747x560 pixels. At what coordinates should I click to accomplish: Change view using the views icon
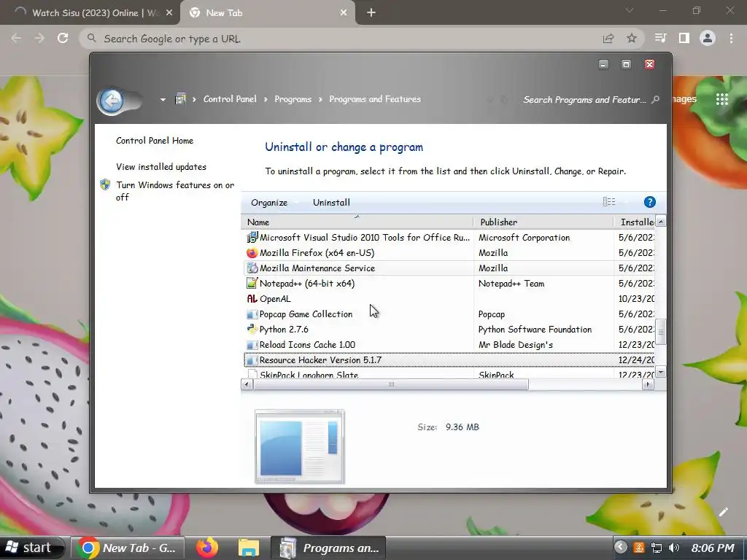tap(609, 202)
